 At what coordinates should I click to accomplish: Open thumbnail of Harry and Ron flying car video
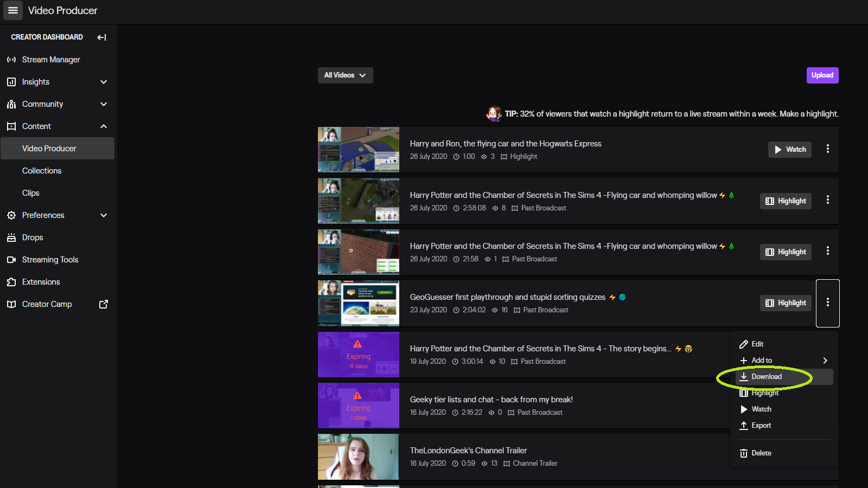359,150
